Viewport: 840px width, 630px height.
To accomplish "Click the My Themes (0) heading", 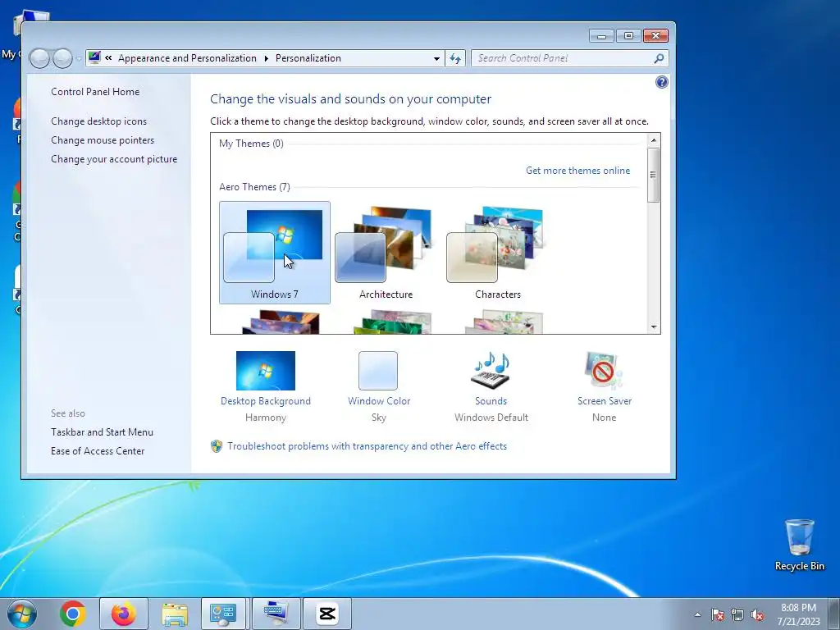I will pyautogui.click(x=251, y=143).
